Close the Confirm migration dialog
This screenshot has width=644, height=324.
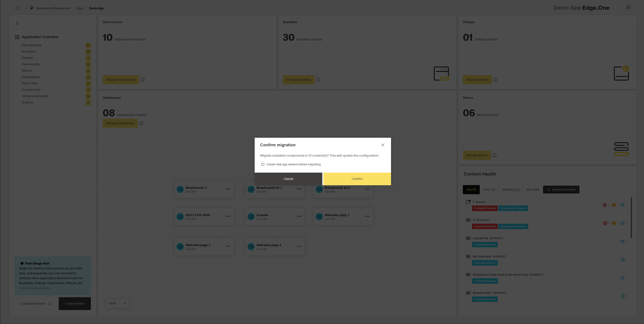382,145
